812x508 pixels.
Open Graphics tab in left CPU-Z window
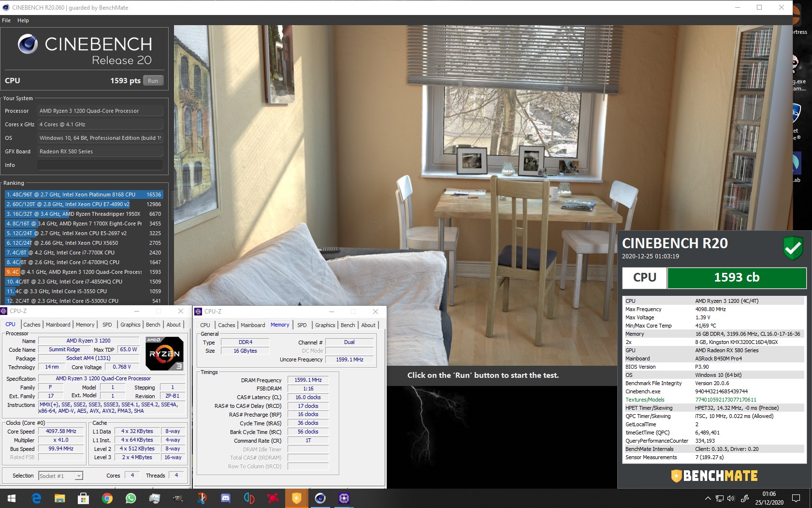tap(130, 325)
